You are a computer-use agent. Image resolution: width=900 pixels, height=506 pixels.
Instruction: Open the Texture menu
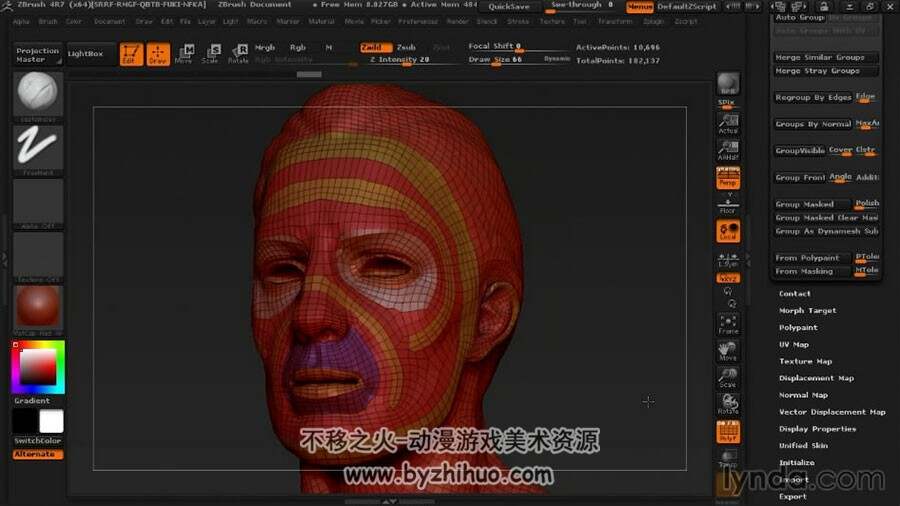coord(552,21)
